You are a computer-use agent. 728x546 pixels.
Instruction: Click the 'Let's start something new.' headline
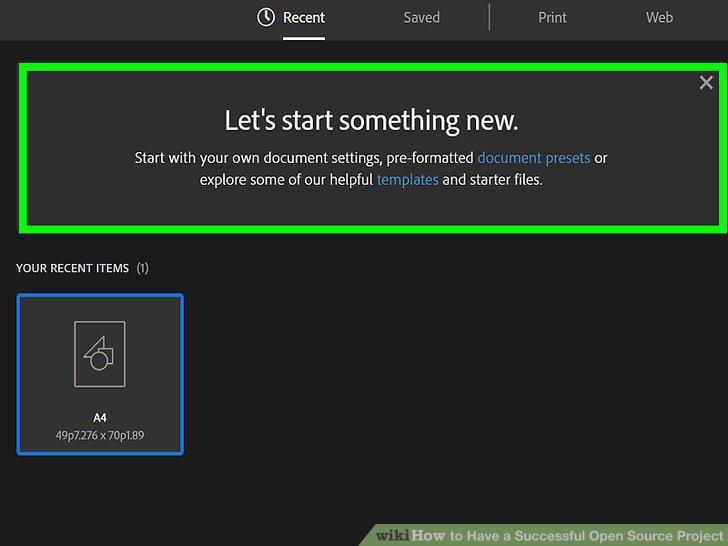click(x=371, y=121)
